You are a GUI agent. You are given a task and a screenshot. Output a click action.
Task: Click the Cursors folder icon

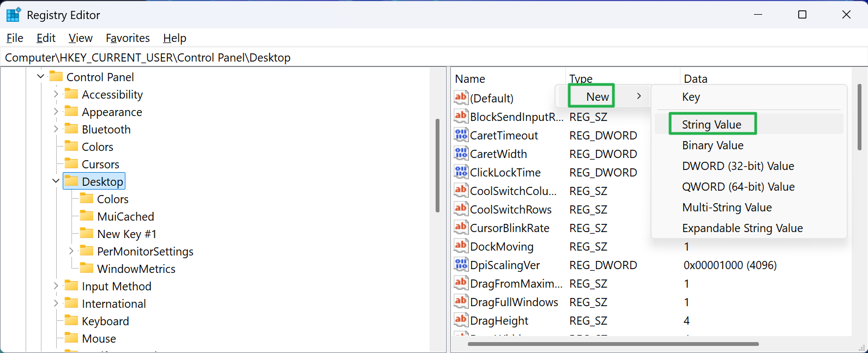pos(71,163)
